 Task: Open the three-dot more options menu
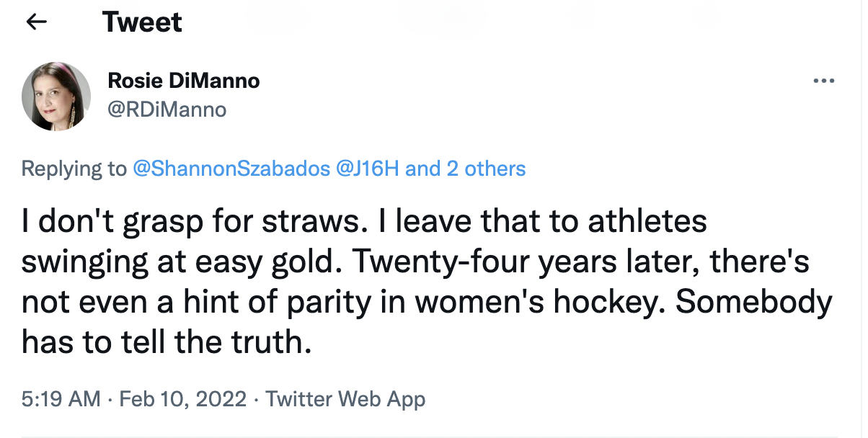click(823, 81)
